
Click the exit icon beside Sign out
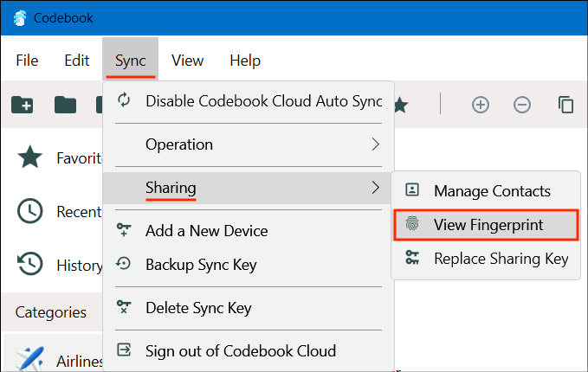tap(124, 350)
